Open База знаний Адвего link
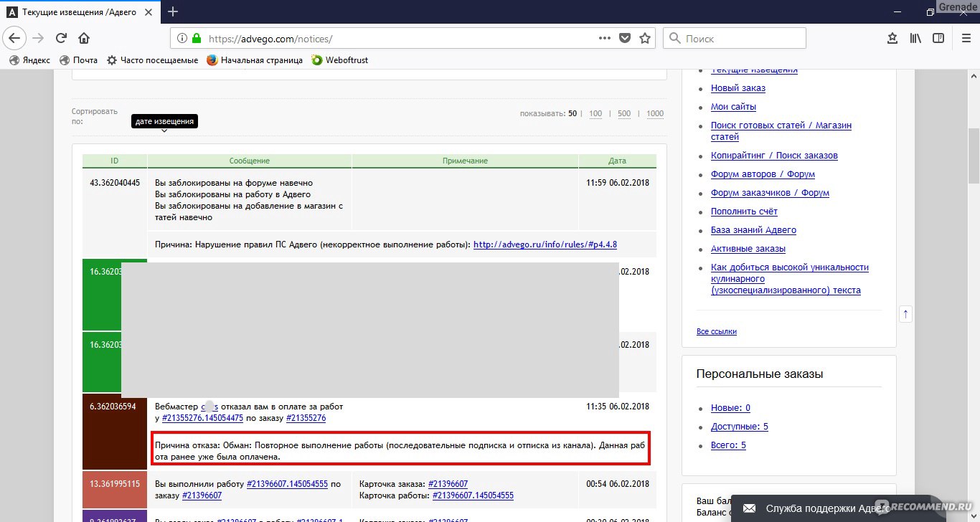980x522 pixels. (x=753, y=230)
